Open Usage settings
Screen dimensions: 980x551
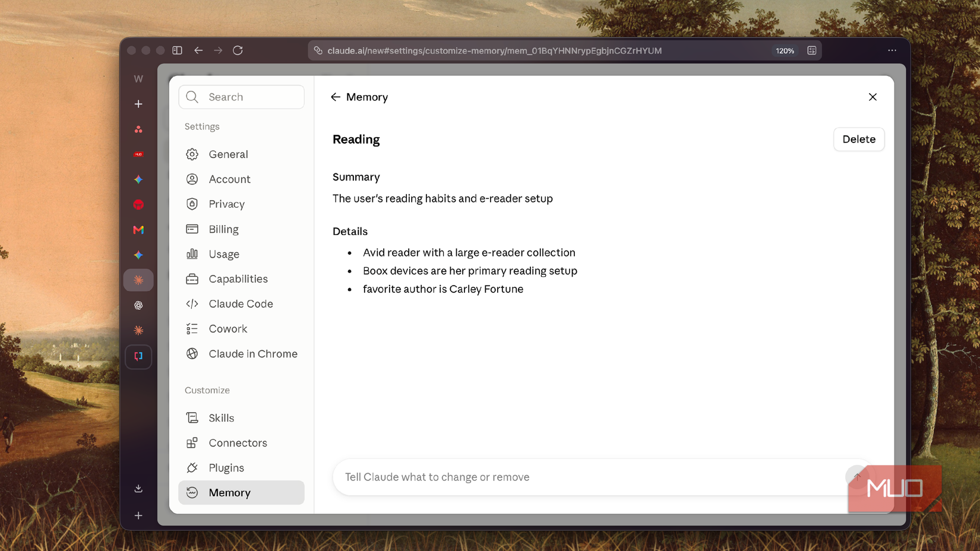241,254
